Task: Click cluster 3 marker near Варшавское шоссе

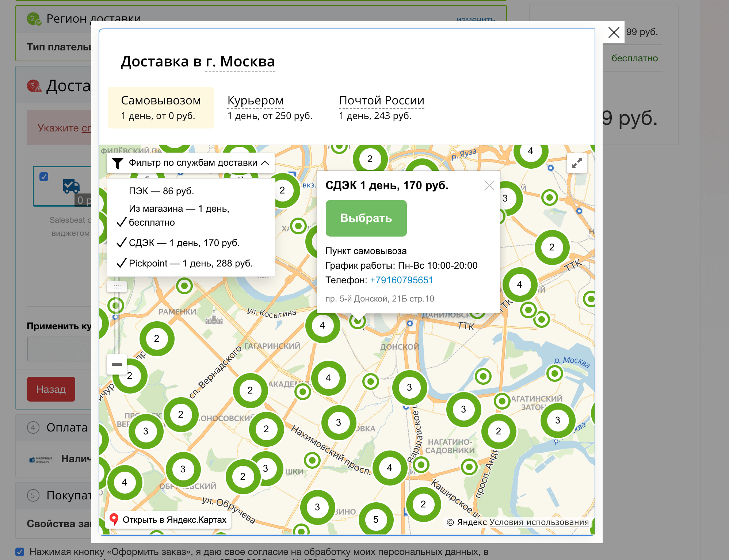Action: point(409,387)
